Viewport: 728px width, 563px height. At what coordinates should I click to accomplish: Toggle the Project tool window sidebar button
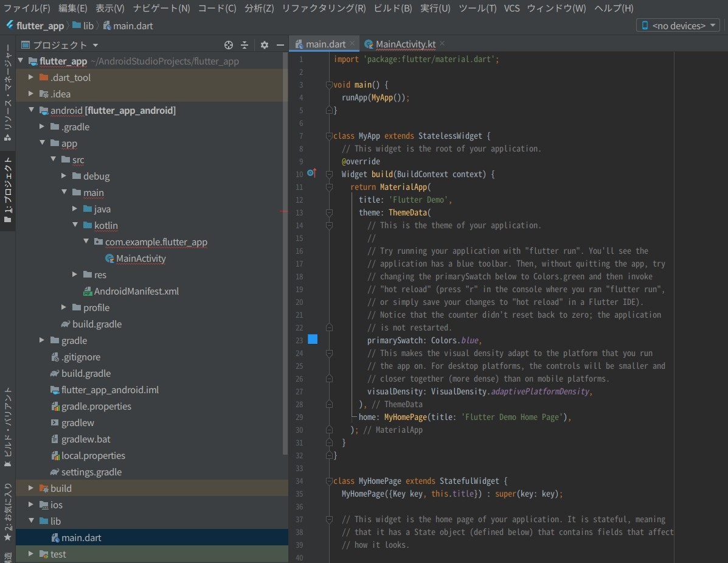pos(7,190)
